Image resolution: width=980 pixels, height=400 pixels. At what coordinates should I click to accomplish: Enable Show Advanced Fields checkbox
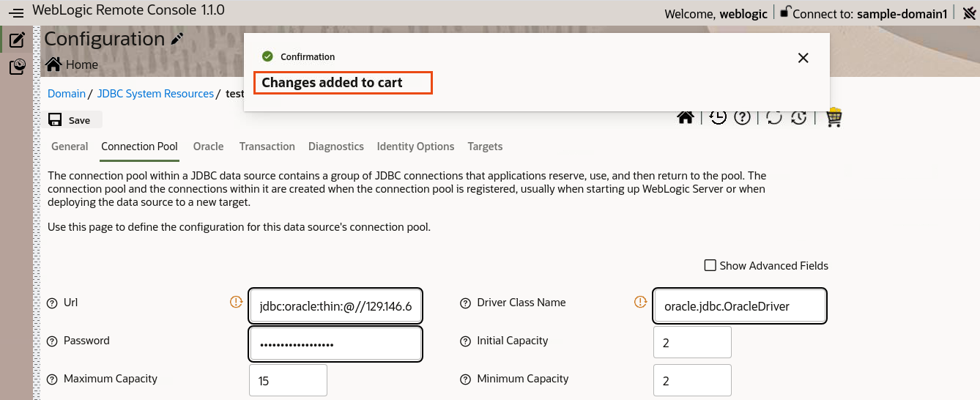(710, 265)
